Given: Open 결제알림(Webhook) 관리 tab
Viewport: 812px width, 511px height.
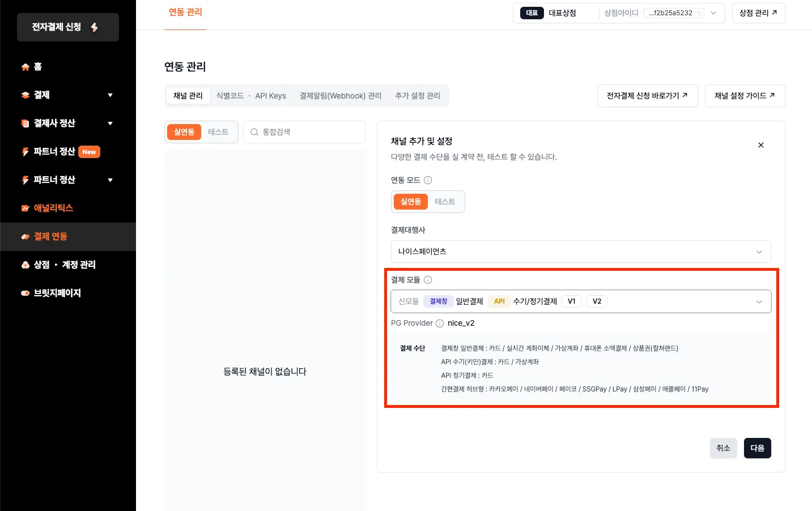Looking at the screenshot, I should click(340, 96).
